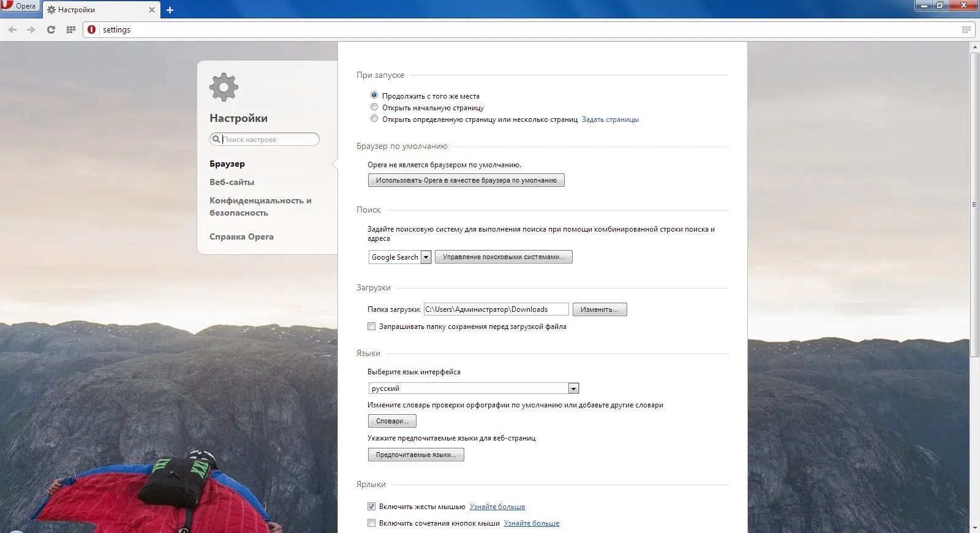Go forward with the forward arrow
This screenshot has width=980, height=533.
coord(31,29)
